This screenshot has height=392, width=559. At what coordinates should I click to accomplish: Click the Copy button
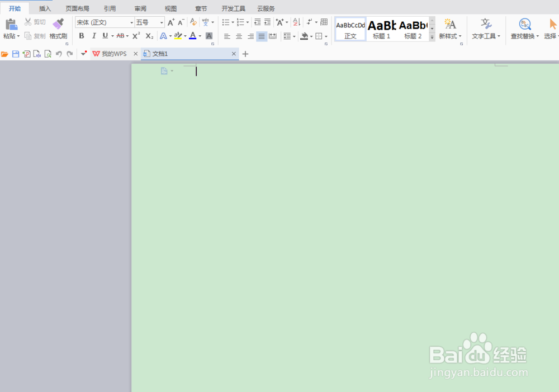(35, 36)
